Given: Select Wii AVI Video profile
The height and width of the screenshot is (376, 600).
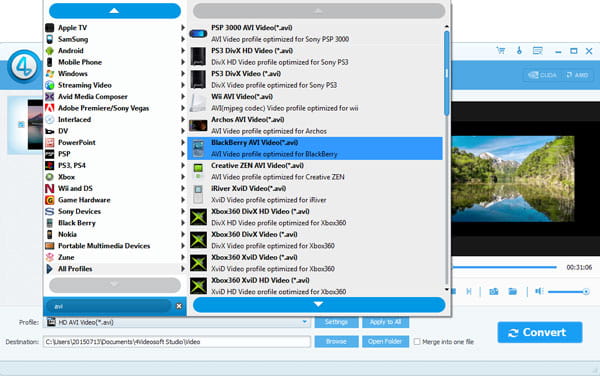Looking at the screenshot, I should (x=315, y=102).
